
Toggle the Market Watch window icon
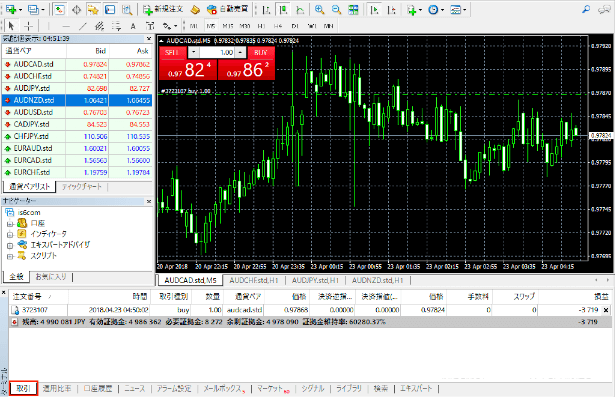coord(59,9)
